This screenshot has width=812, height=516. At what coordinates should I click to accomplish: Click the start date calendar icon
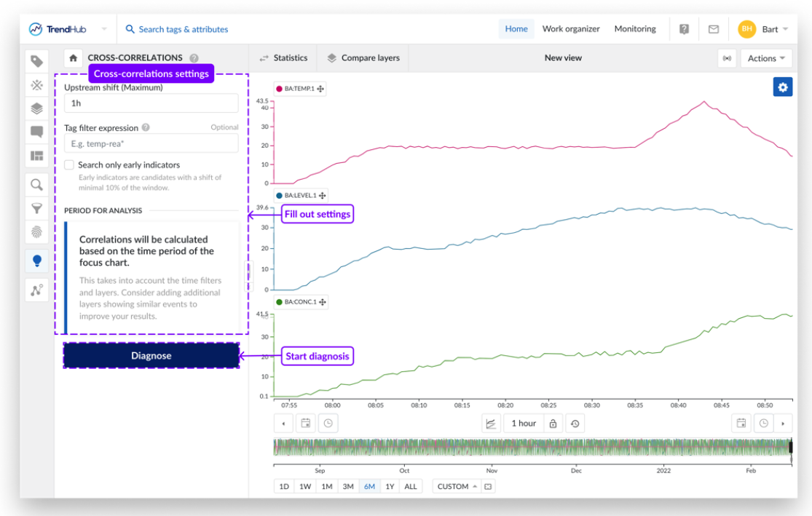(x=306, y=424)
